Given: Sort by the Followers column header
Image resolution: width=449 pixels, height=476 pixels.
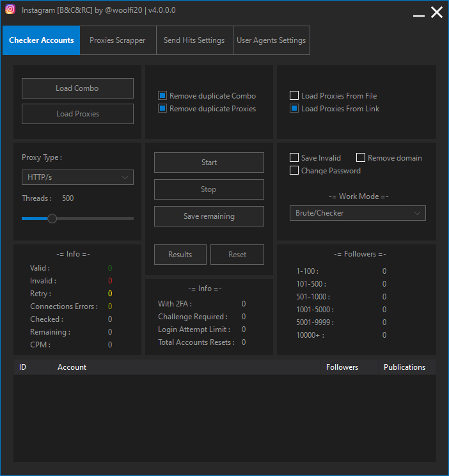Looking at the screenshot, I should point(349,367).
